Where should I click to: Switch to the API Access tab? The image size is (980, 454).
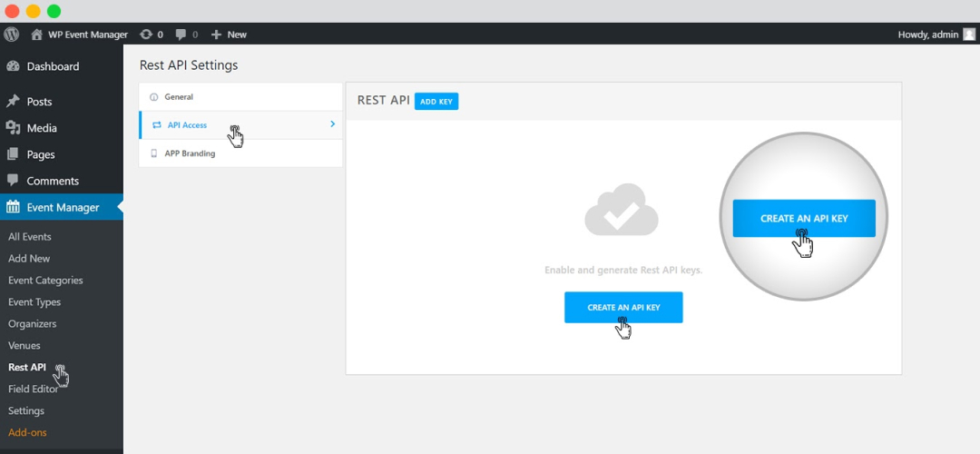(240, 125)
